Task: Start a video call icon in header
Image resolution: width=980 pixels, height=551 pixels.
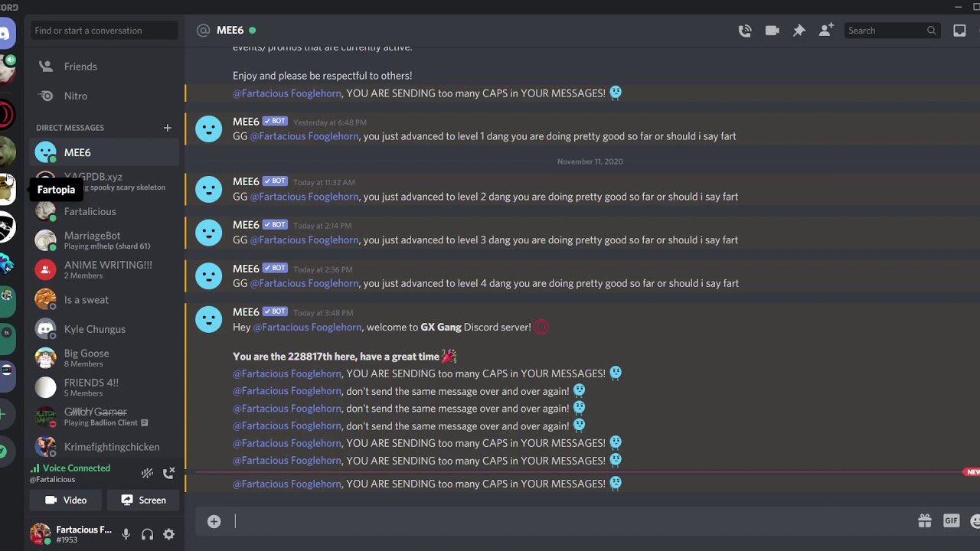Action: 772,31
